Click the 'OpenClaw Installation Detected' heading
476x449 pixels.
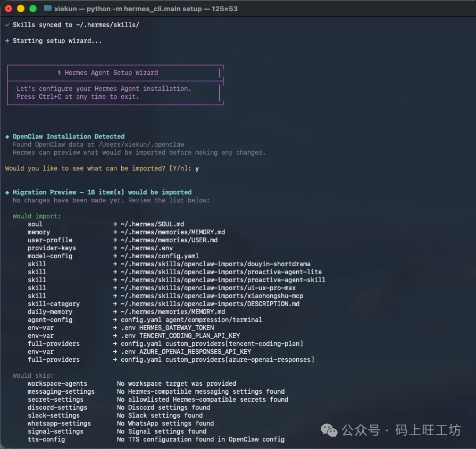click(69, 137)
